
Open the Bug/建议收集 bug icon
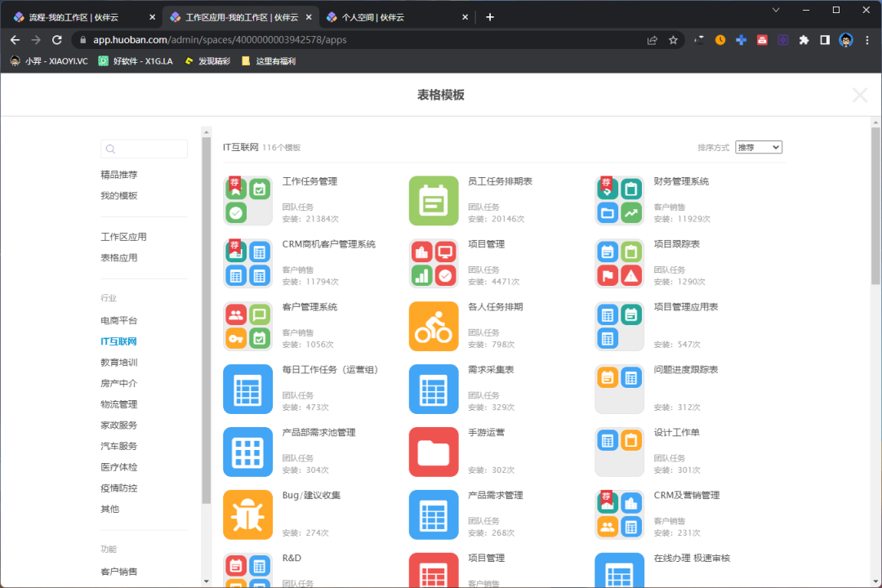pos(247,514)
